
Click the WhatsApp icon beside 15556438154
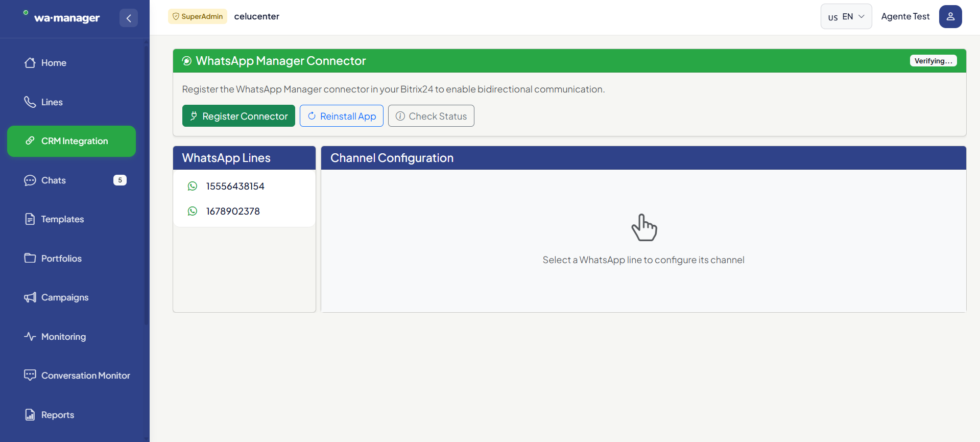pyautogui.click(x=193, y=186)
